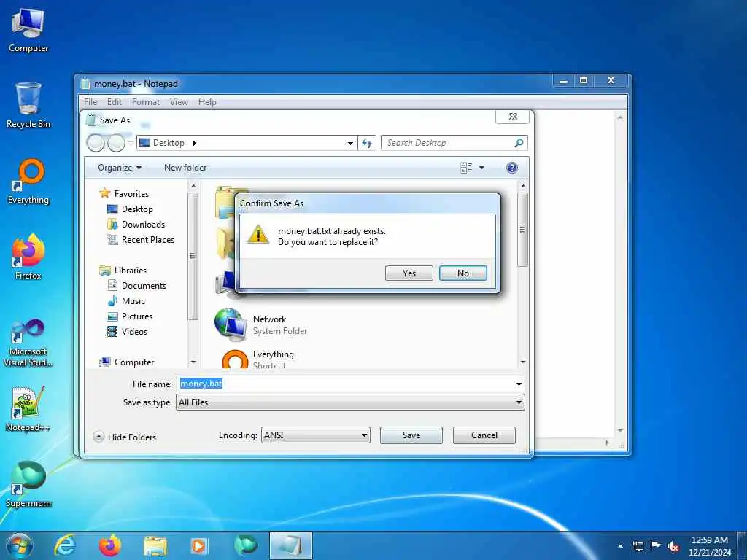The image size is (747, 560).
Task: Select Everything Shortcut in file list
Action: point(259,359)
